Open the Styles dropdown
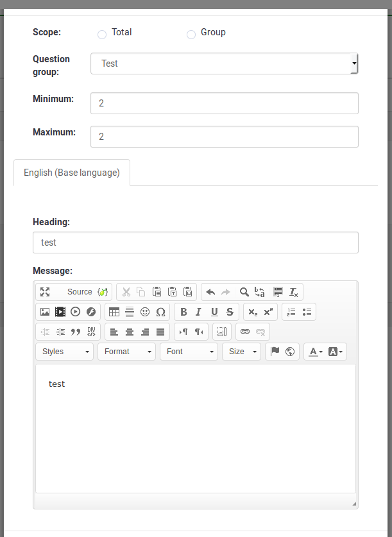Screen dimensions: 392x537 pyautogui.click(x=65, y=352)
